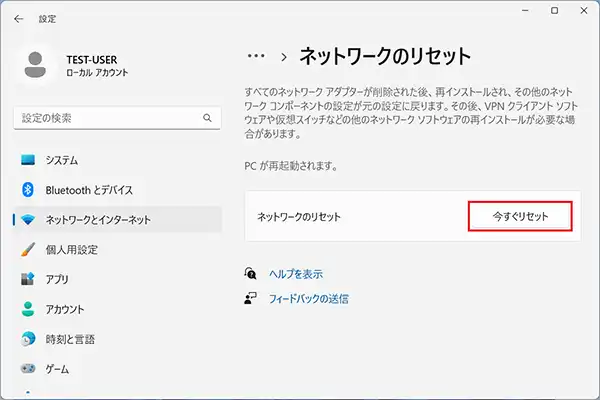Click the TEST-USER profile avatar
600x400 pixels.
click(x=35, y=64)
